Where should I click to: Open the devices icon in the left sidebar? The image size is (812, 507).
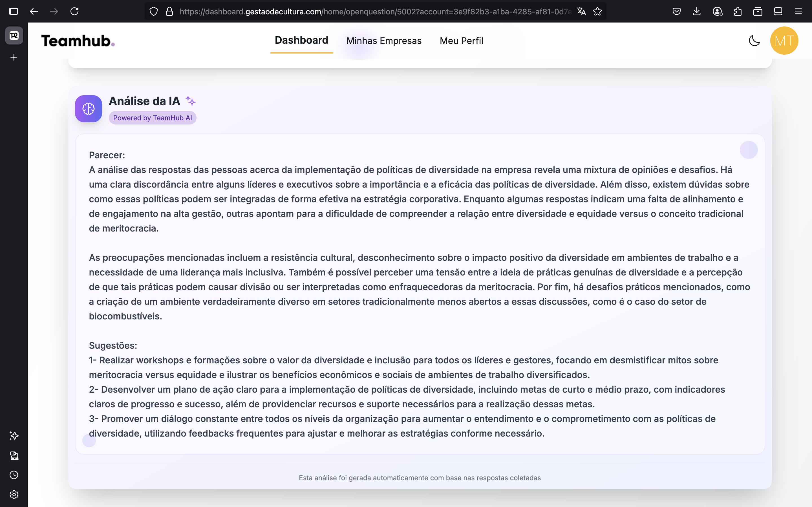(x=14, y=455)
